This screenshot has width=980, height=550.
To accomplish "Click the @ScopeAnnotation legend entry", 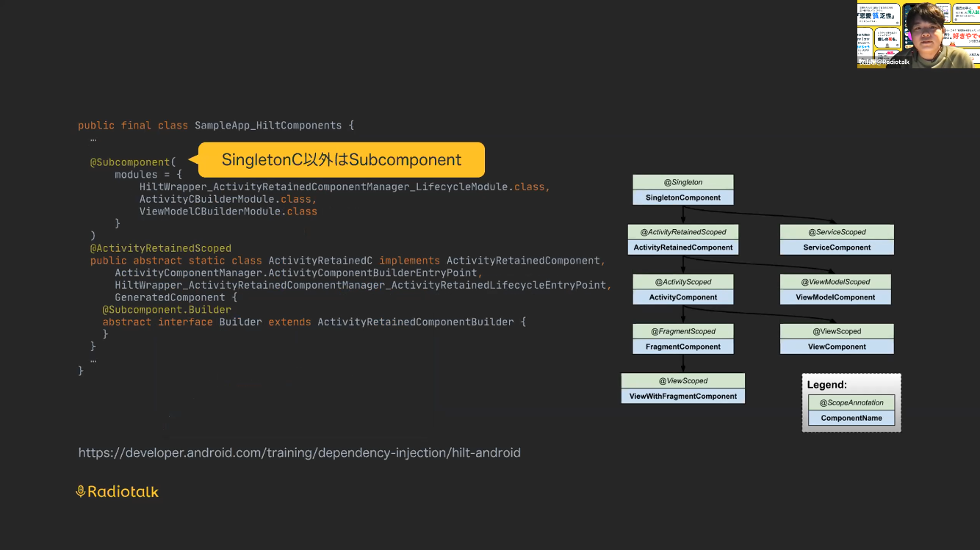I will (x=851, y=402).
